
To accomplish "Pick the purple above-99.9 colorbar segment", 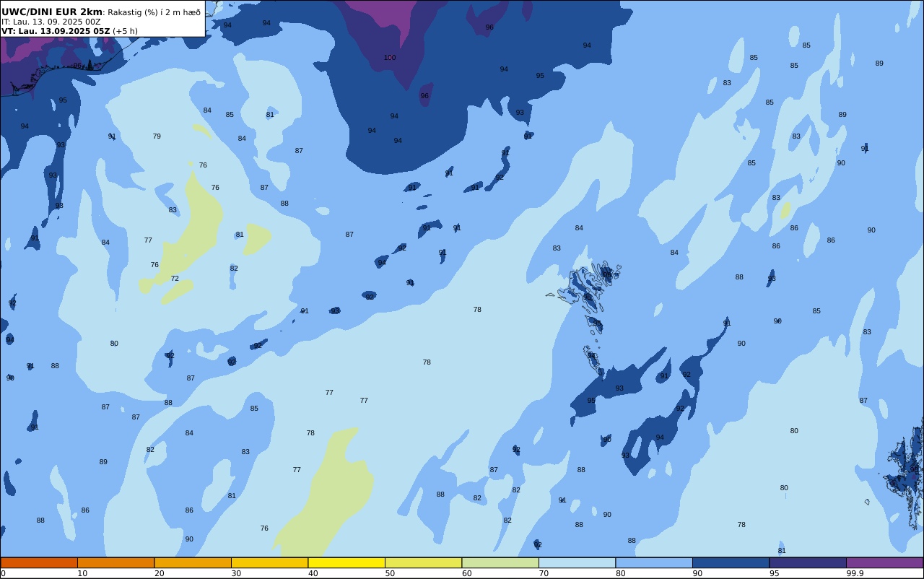I will click(x=884, y=562).
